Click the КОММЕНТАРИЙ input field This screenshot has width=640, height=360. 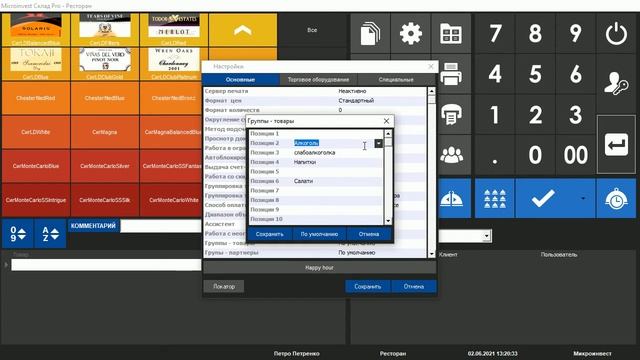161,226
